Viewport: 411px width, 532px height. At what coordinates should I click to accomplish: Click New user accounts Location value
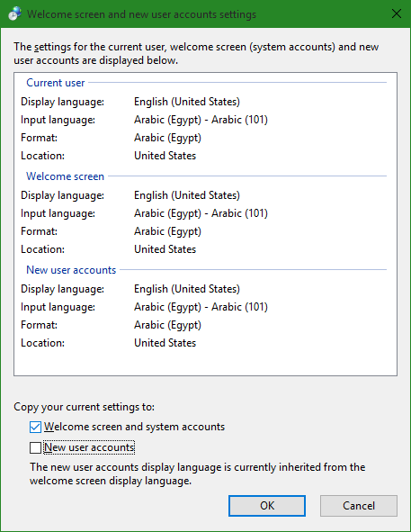pos(165,343)
